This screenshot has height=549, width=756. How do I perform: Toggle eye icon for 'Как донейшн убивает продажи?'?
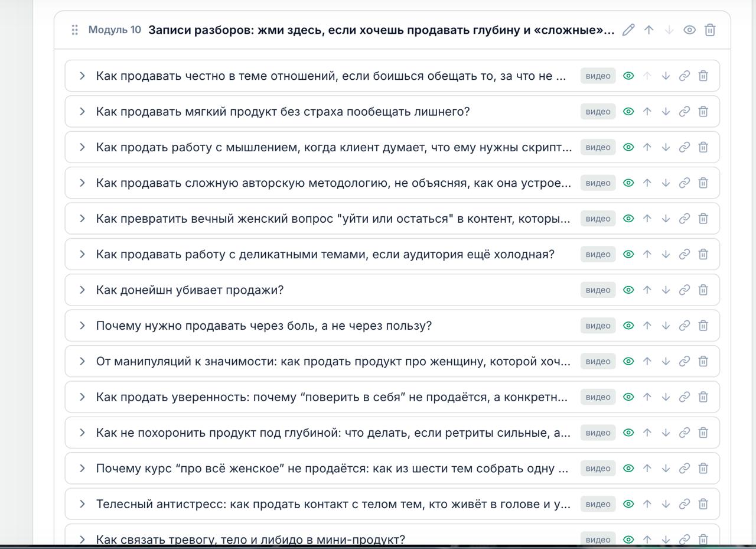tap(628, 290)
